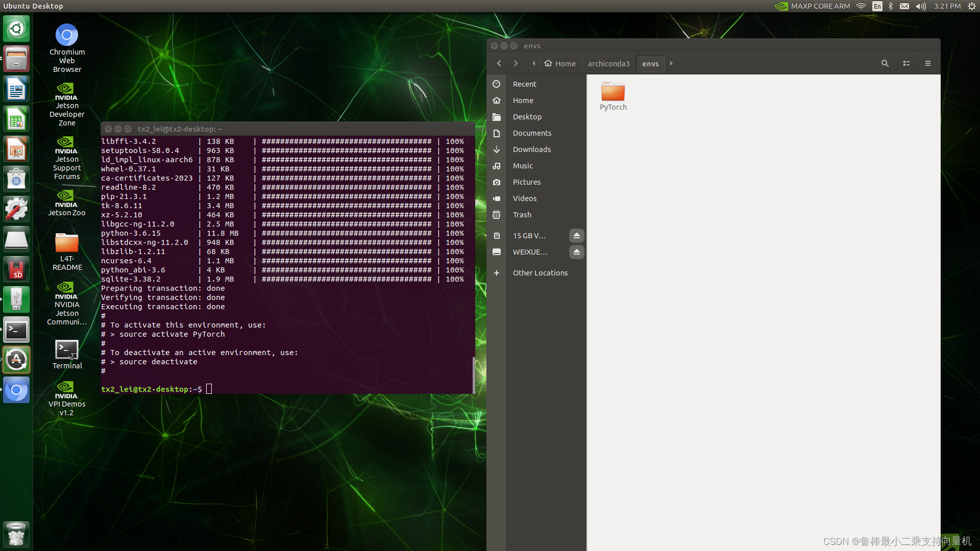Expand the path arrow after envs breadcrumb
The width and height of the screenshot is (980, 551).
[x=671, y=63]
